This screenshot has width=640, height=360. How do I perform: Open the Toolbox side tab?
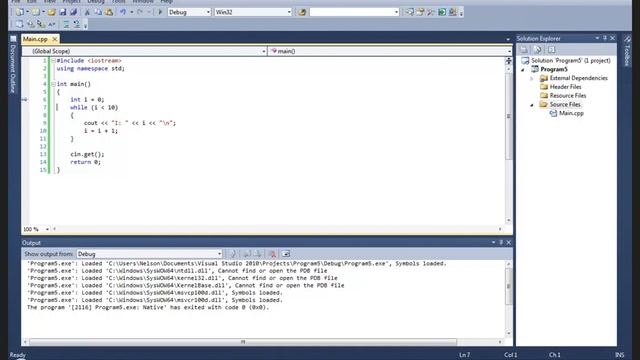click(x=627, y=51)
